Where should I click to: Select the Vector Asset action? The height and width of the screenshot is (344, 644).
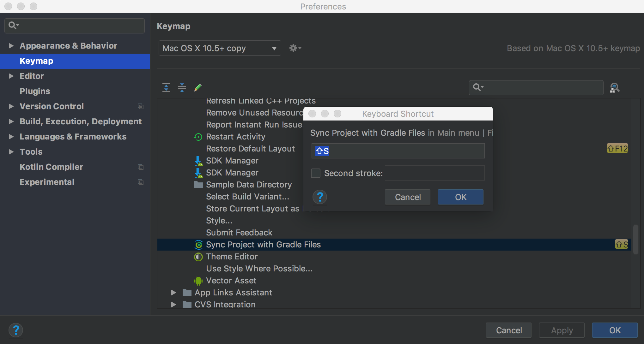tap(231, 281)
